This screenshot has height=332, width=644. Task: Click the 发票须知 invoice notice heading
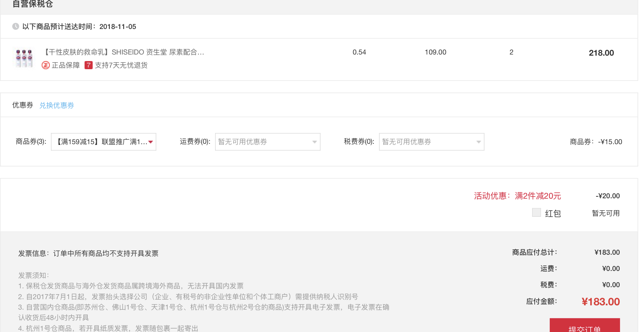coord(34,276)
